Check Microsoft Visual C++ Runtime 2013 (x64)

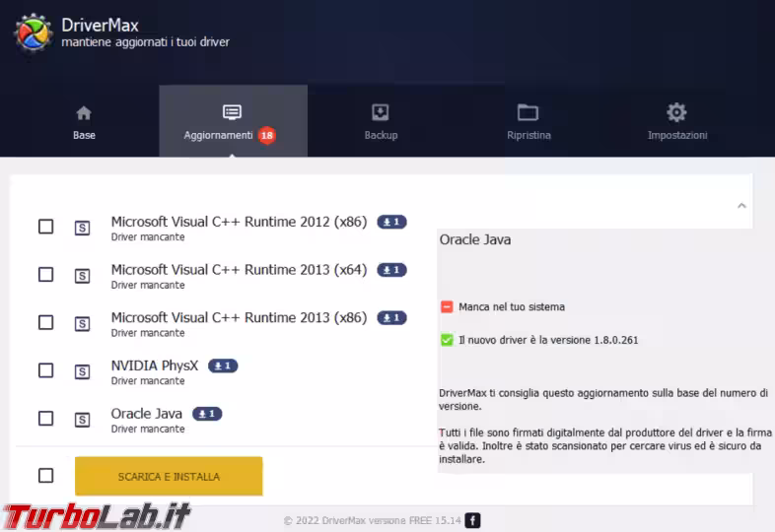click(x=46, y=275)
